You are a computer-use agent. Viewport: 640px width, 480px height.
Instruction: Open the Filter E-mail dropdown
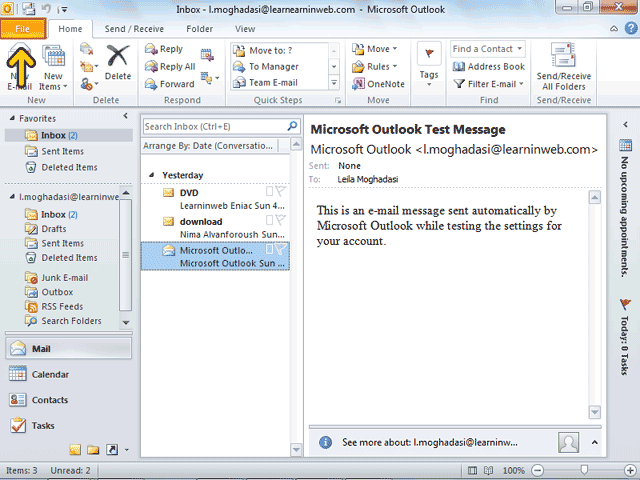pos(490,84)
